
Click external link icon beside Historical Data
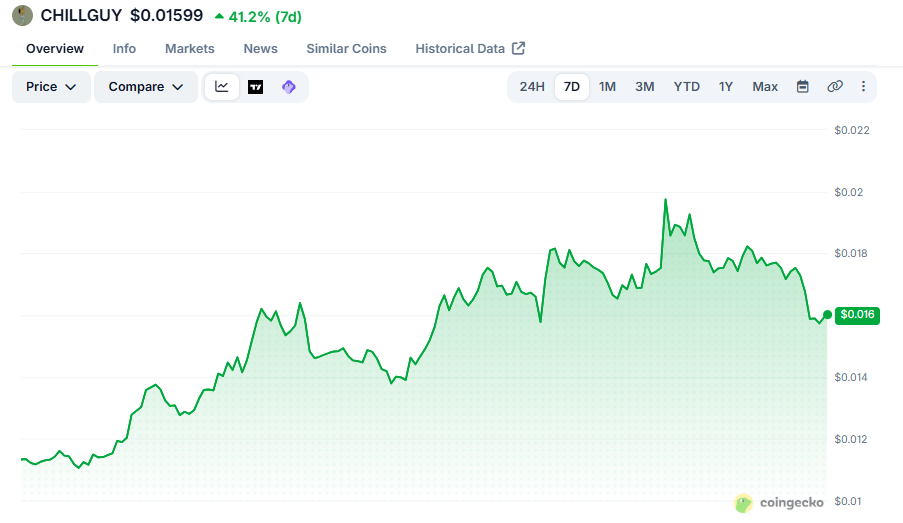[x=518, y=48]
